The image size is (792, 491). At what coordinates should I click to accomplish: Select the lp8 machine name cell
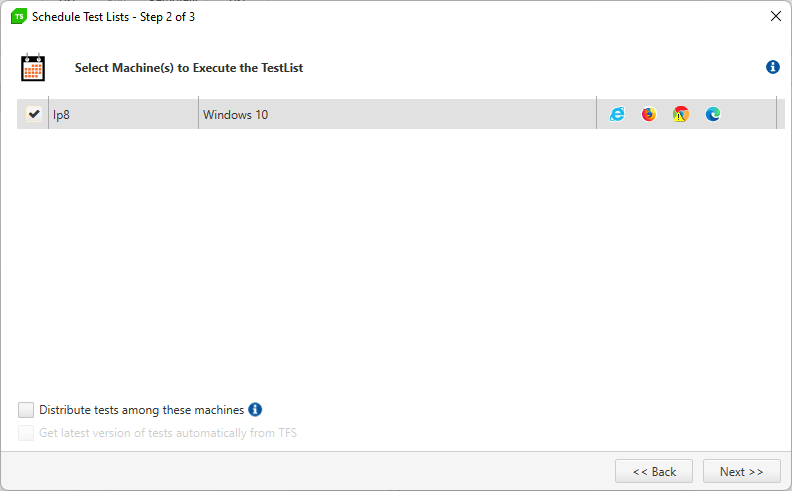tap(123, 114)
